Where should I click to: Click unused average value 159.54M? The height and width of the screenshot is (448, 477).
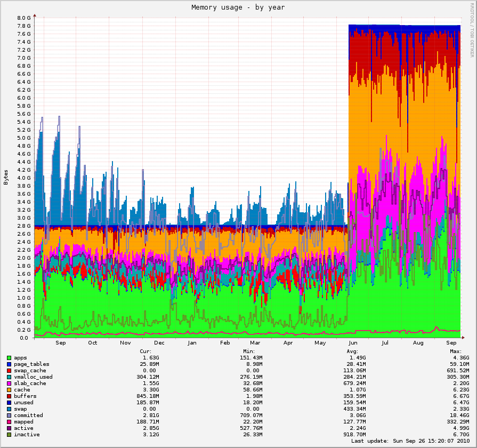355,403
